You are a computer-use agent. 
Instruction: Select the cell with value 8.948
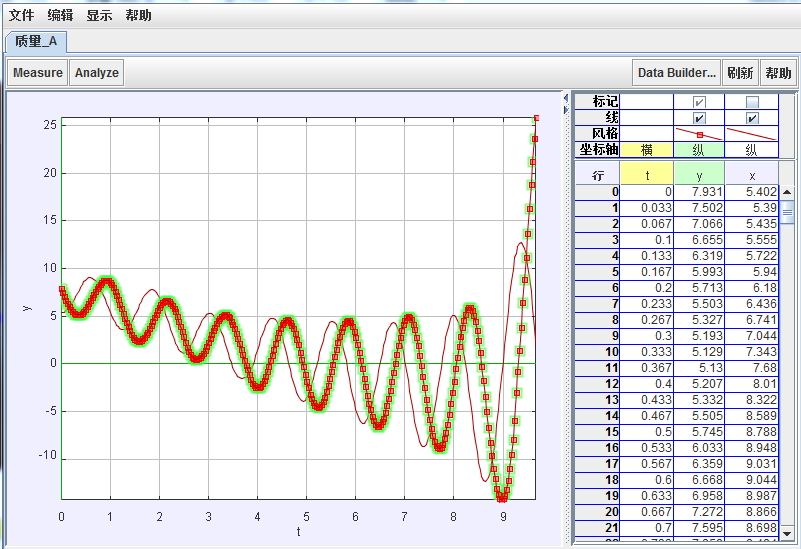click(752, 448)
